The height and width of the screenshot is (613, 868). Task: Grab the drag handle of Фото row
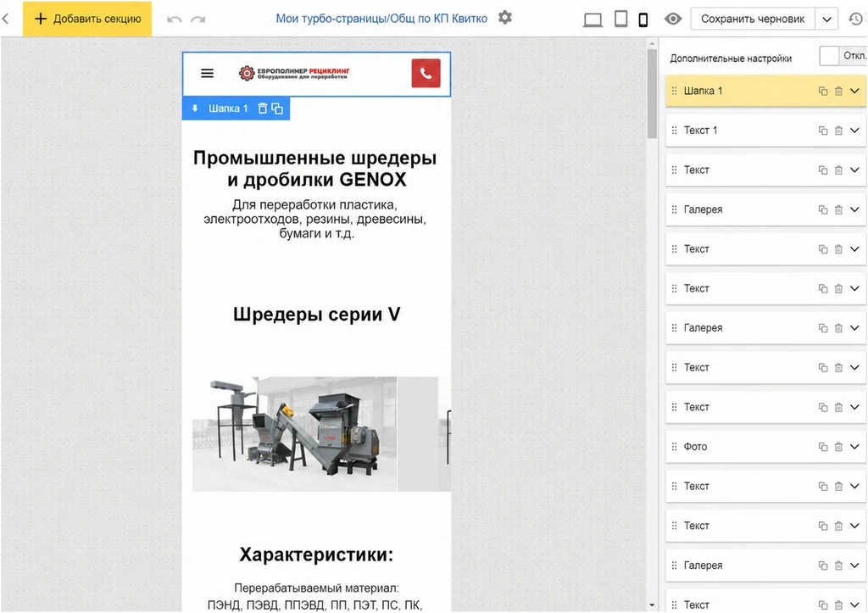point(674,446)
